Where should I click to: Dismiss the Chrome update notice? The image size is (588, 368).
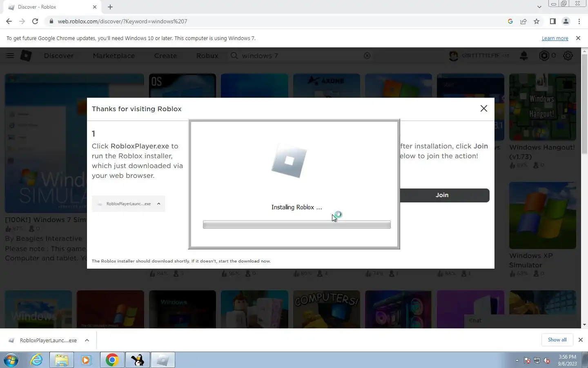click(578, 38)
